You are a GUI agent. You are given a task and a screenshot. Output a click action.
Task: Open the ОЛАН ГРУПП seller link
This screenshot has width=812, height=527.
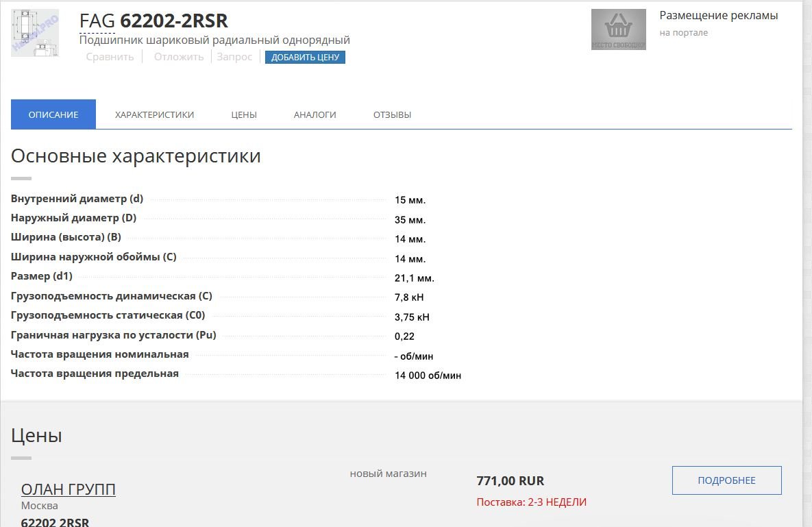click(69, 489)
